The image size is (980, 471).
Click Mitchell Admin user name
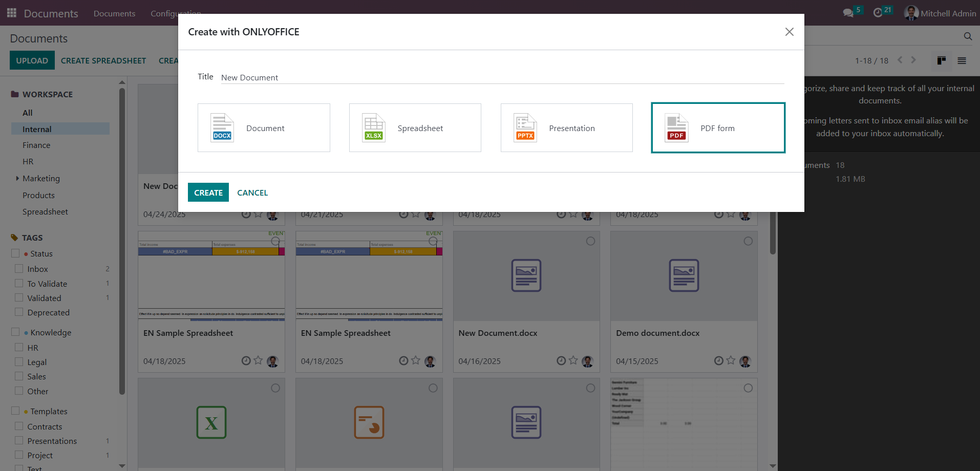tap(948, 13)
